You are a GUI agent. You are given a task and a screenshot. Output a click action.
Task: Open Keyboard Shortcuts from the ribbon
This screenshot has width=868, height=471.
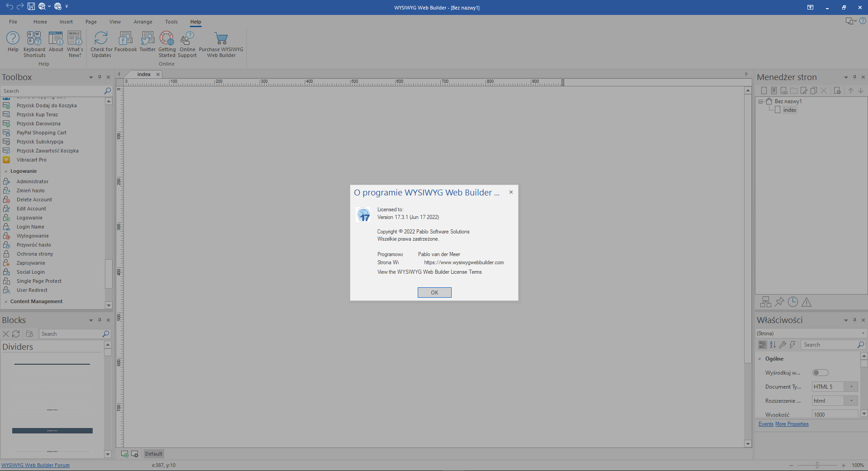pos(34,44)
